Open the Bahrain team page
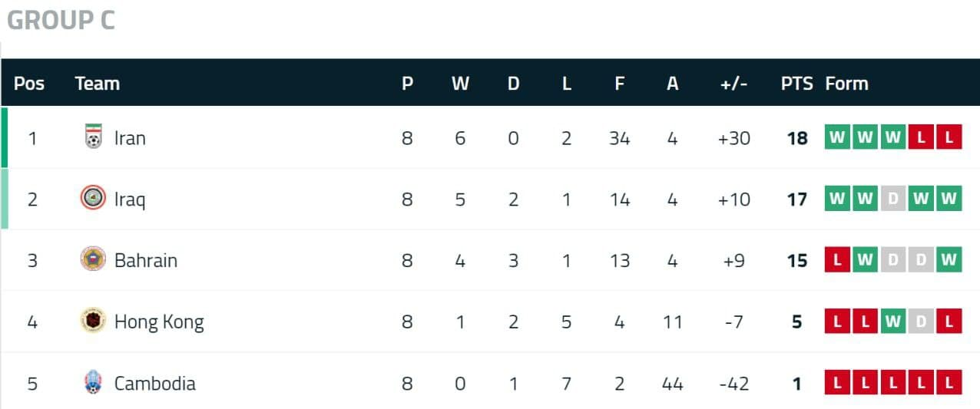 [145, 260]
